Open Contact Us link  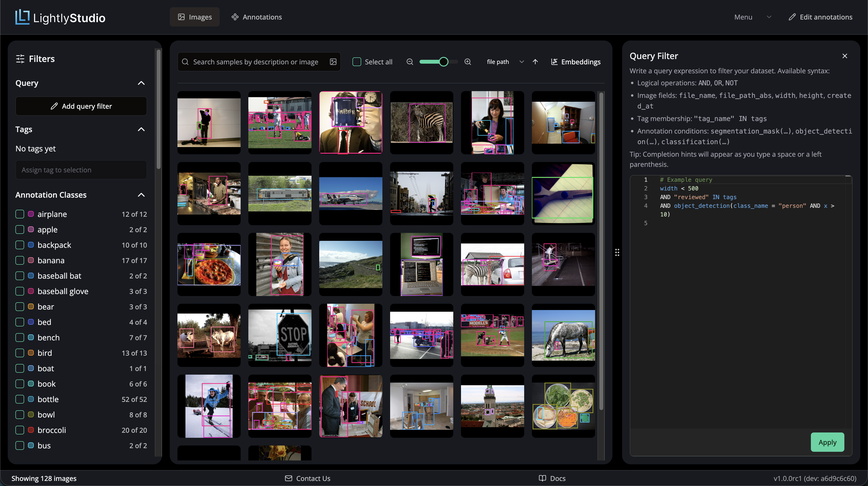click(x=308, y=478)
